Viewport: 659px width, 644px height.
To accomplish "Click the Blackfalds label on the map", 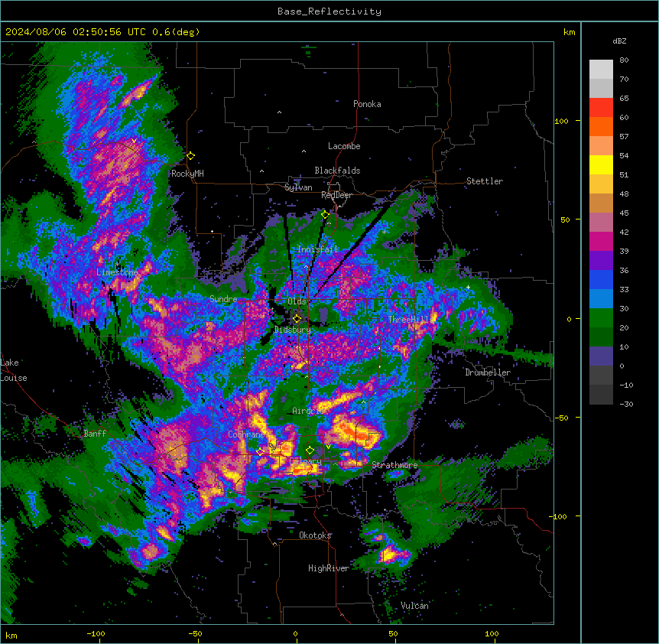I will pyautogui.click(x=337, y=171).
